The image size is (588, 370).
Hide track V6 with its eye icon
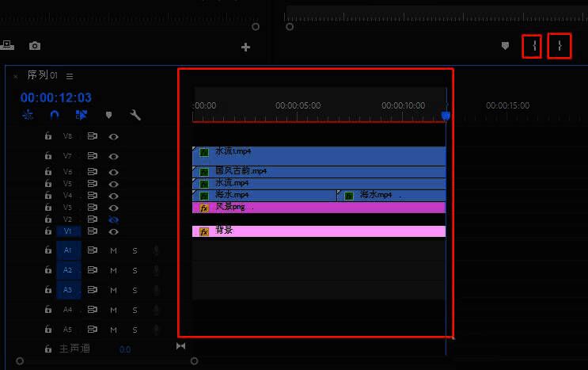click(x=114, y=172)
